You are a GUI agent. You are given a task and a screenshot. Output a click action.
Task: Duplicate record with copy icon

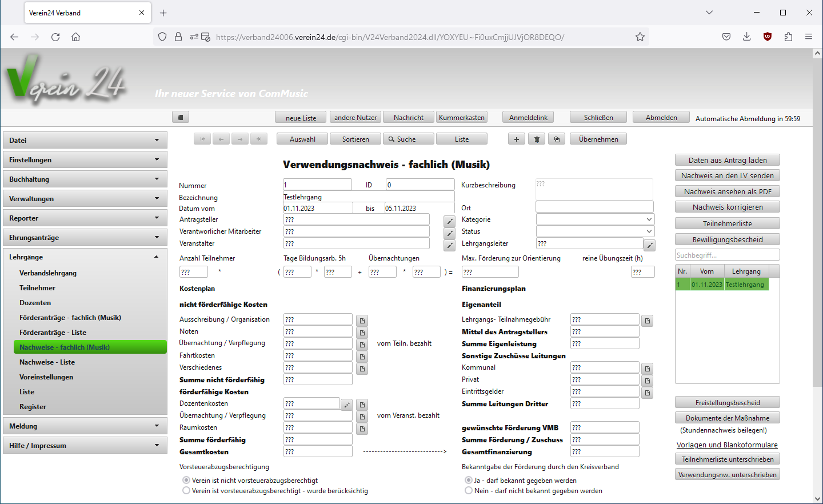pos(557,139)
